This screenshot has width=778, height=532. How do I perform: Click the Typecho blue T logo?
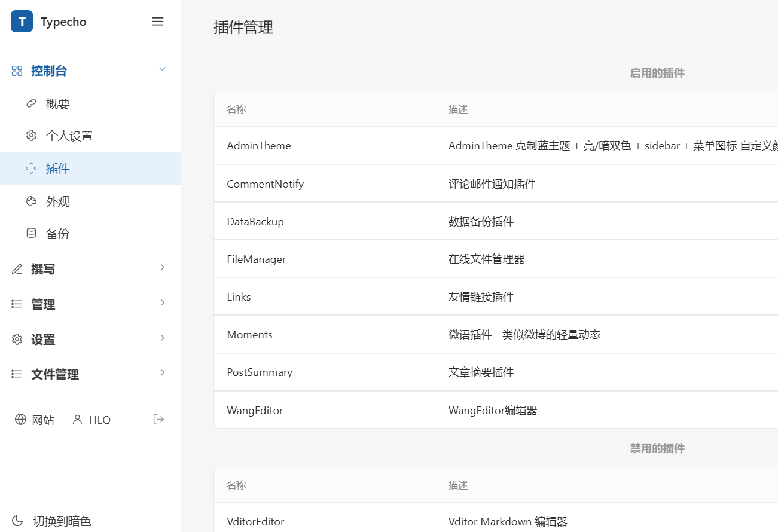pos(22,22)
